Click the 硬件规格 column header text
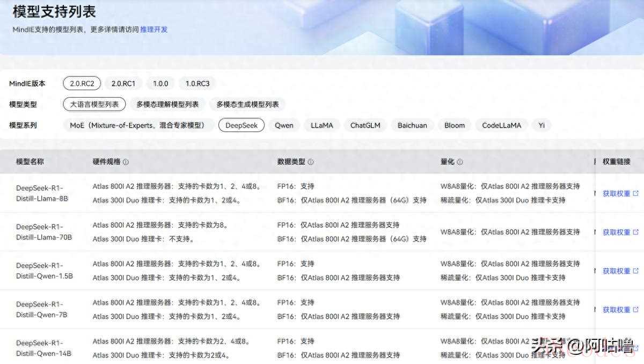This screenshot has height=364, width=644. pyautogui.click(x=106, y=162)
